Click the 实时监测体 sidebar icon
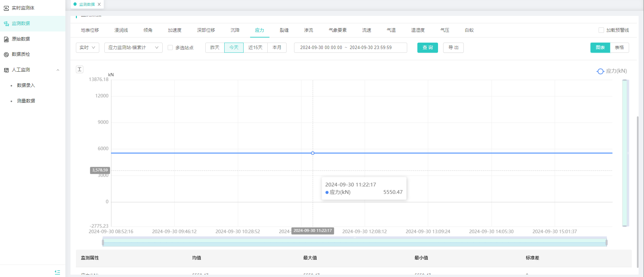Image resolution: width=644 pixels, height=277 pixels. (x=6, y=8)
